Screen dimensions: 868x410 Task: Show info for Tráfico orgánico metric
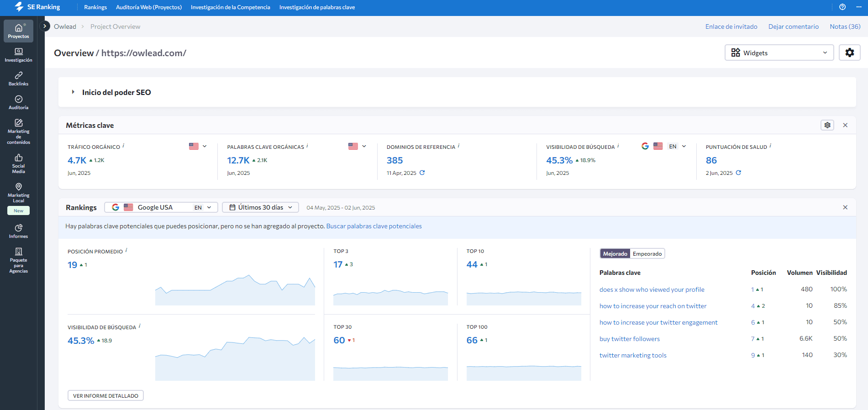(x=123, y=146)
